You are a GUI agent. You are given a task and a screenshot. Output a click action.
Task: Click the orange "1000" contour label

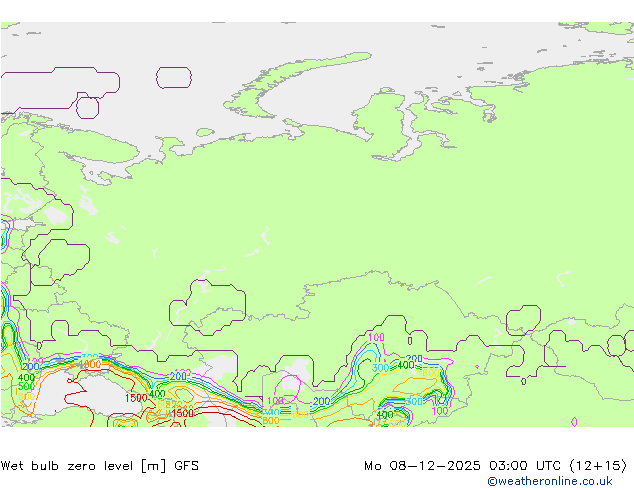(90, 364)
